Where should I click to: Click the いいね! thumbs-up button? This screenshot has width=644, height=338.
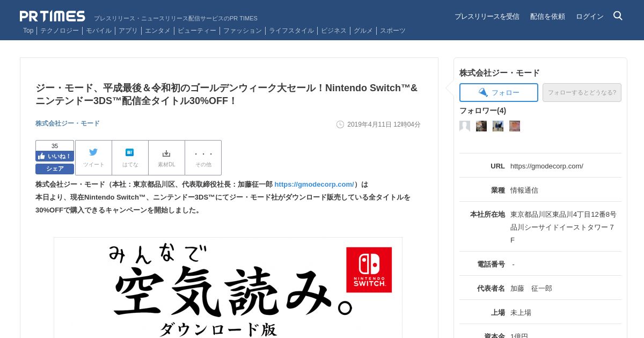coord(55,156)
